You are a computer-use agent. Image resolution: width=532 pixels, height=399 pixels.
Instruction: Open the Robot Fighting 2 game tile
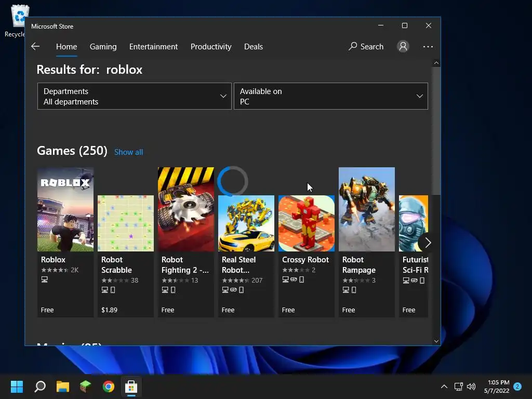pos(186,242)
